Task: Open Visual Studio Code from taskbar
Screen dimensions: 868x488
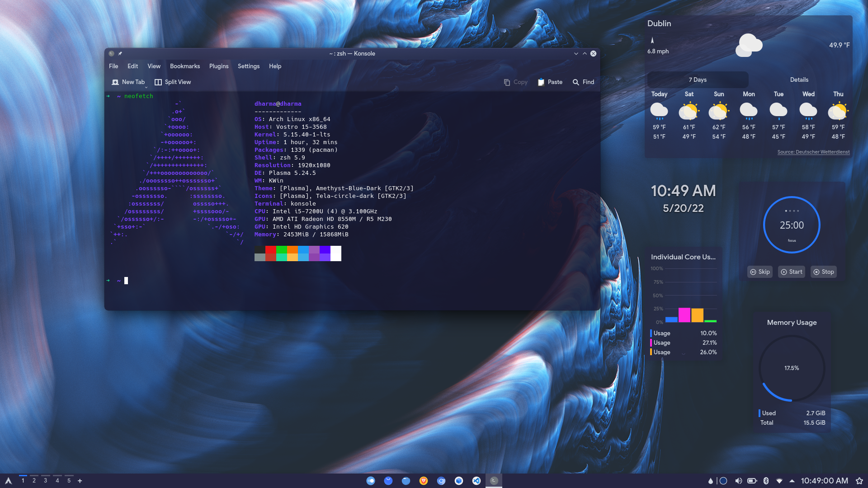Action: 476,481
